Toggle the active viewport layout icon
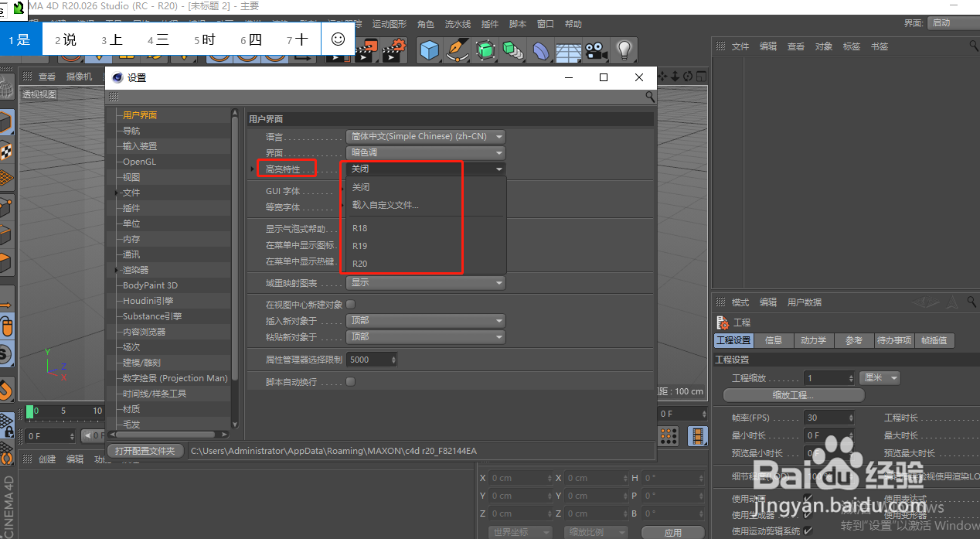This screenshot has width=980, height=539. coord(700,76)
